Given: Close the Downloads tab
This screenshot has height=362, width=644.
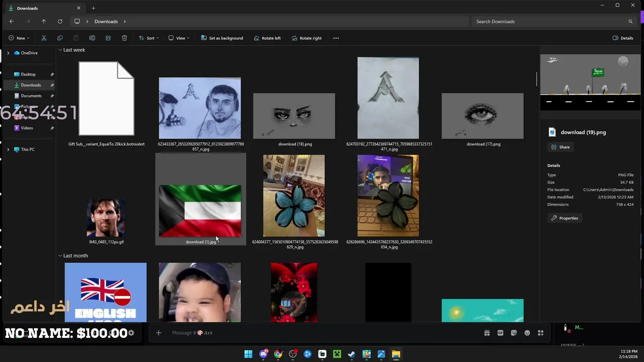Looking at the screenshot, I should (x=78, y=8).
